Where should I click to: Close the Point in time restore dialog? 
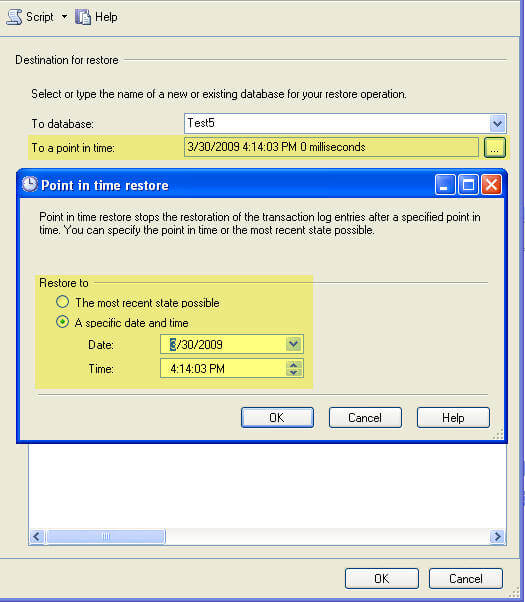(x=492, y=185)
